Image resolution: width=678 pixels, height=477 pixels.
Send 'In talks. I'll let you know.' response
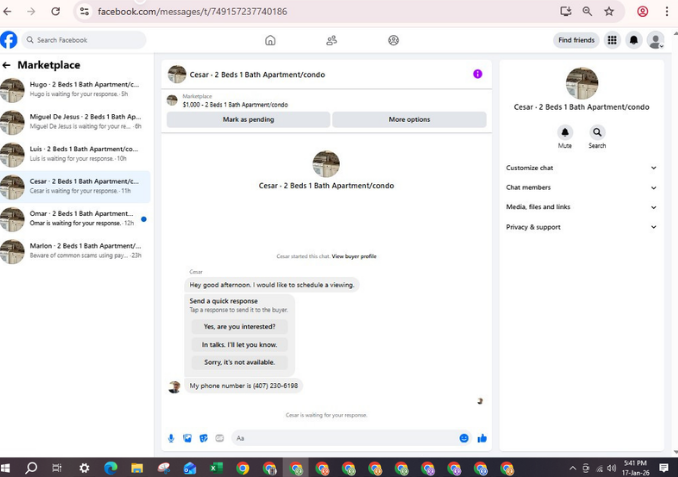click(240, 345)
